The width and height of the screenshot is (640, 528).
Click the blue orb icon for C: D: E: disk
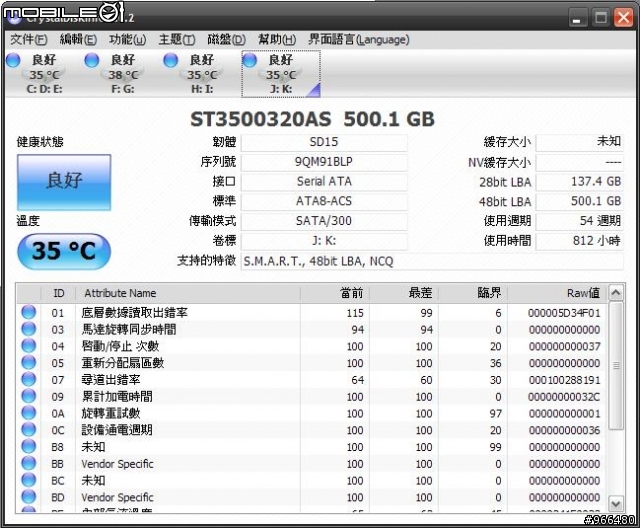pyautogui.click(x=13, y=60)
